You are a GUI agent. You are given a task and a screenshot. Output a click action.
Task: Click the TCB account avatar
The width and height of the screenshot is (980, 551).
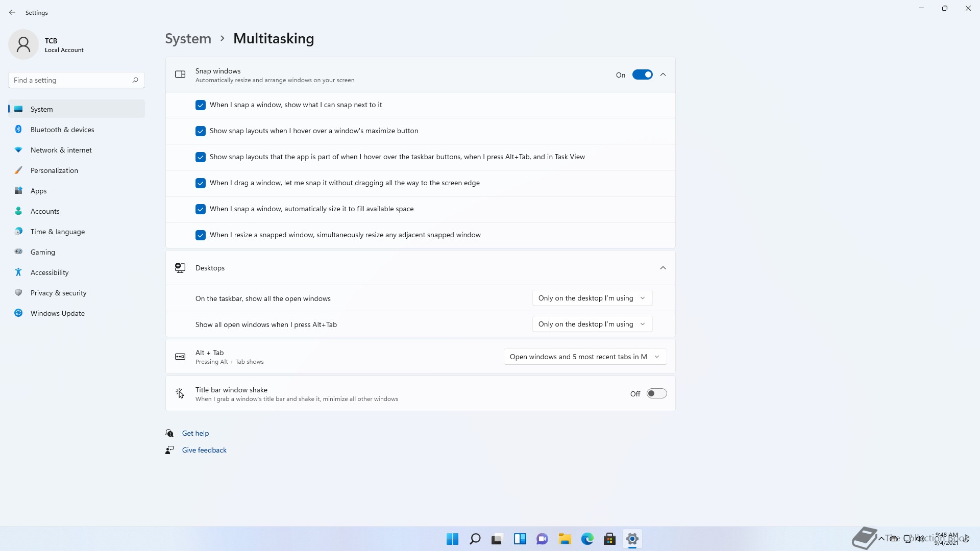tap(23, 45)
